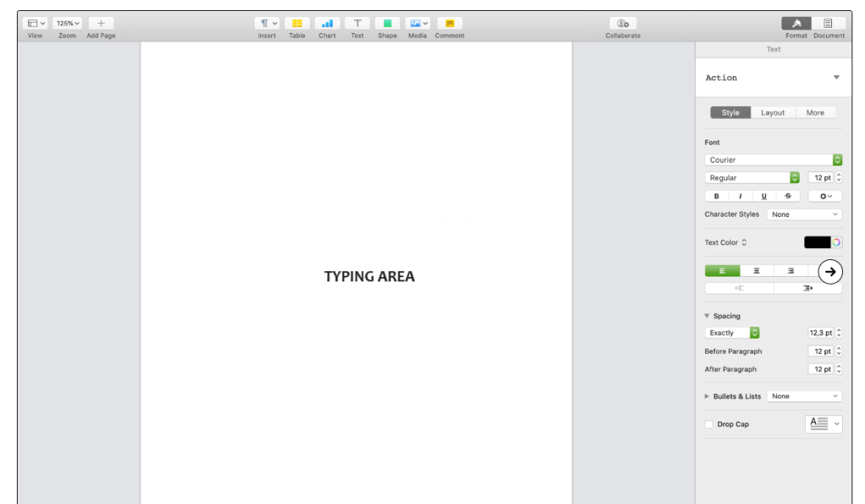Insert a Chart from toolbar
Screen dimensions: 865x504
tap(327, 24)
